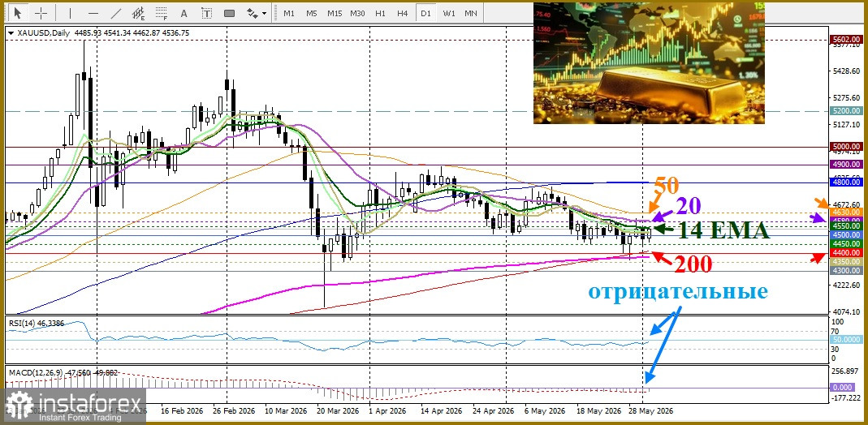Click the 18 May 2026 date label
Viewport: 868px width, 425px height.
pos(598,412)
